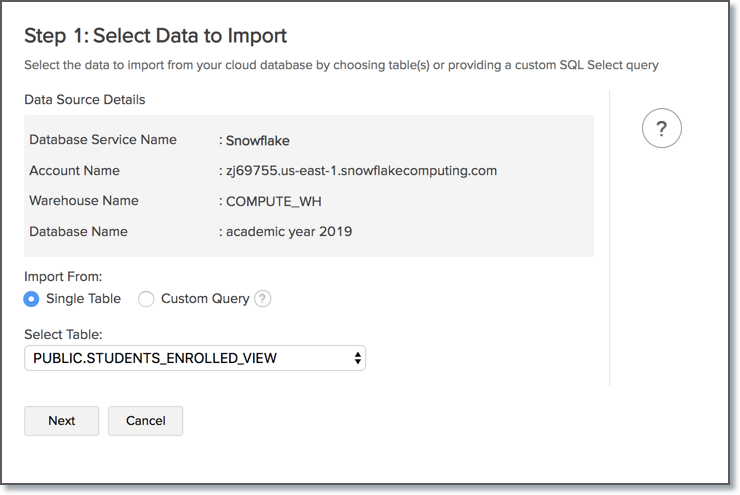Click the Database Name label
This screenshot has width=740, height=495.
80,232
